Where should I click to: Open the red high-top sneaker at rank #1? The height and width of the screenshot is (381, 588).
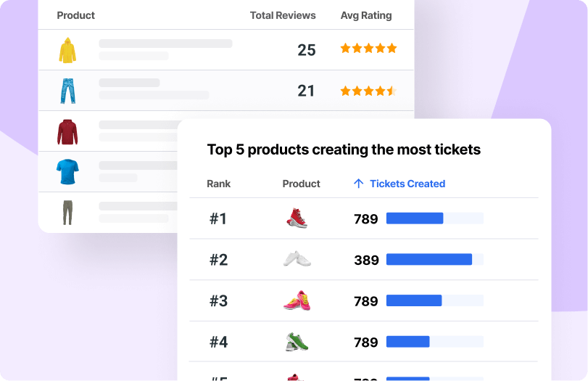(x=297, y=218)
